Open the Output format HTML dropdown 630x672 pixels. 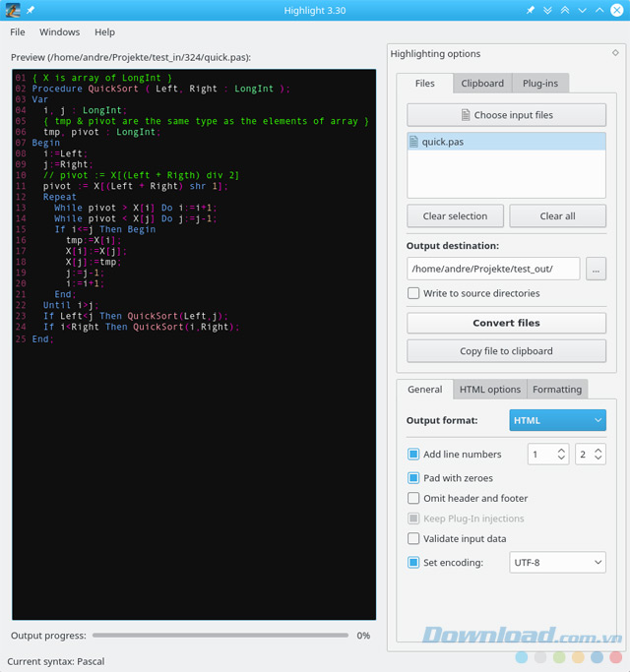tap(557, 420)
